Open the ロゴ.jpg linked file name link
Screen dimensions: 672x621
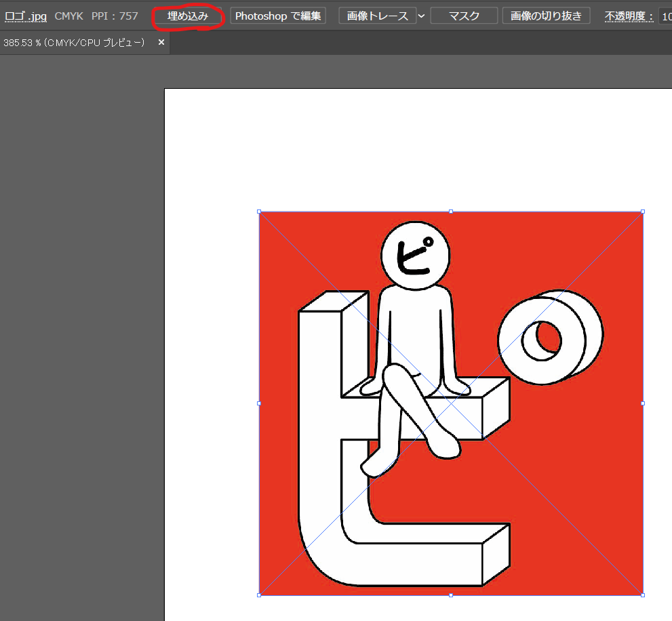(x=26, y=16)
